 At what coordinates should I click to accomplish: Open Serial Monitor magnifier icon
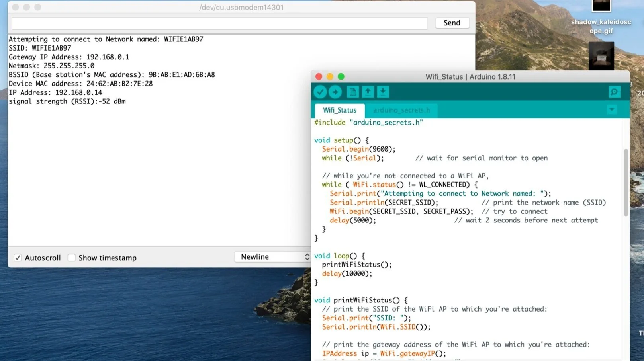(x=615, y=92)
